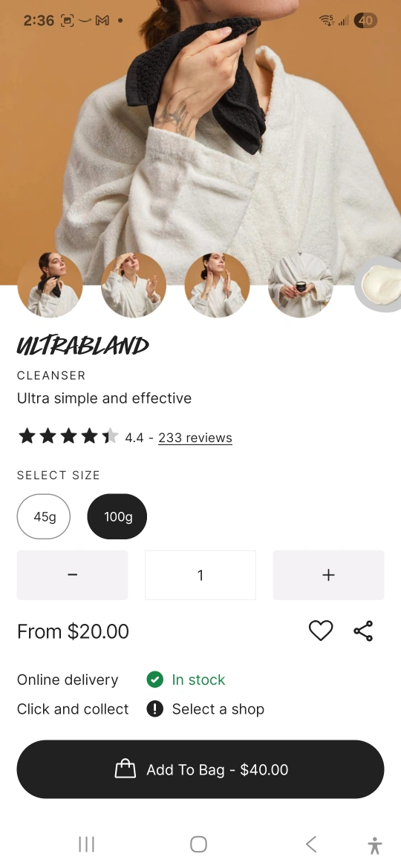401x868 pixels.
Task: Increase quantity with plus button
Action: (328, 575)
